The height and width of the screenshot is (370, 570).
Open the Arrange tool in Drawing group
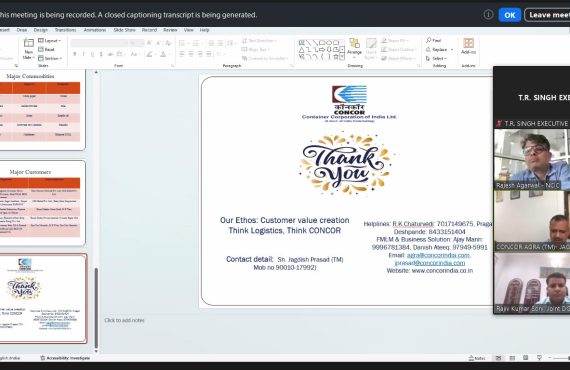(354, 47)
